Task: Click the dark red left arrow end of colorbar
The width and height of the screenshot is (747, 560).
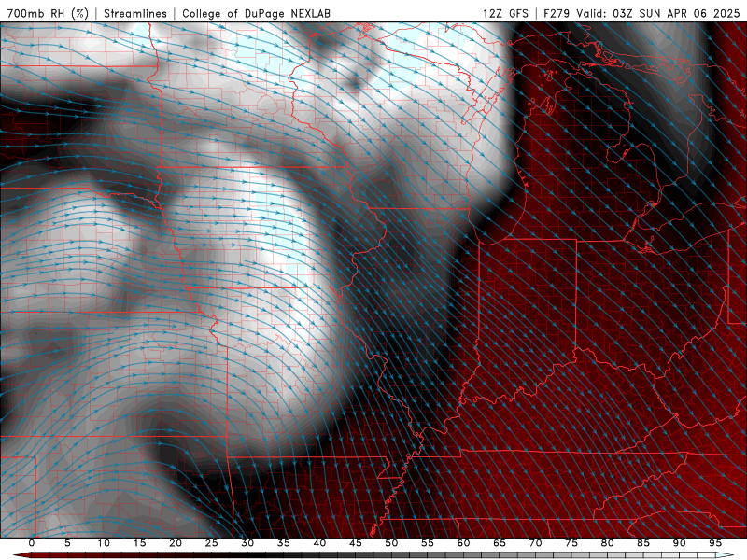Action: 21,555
